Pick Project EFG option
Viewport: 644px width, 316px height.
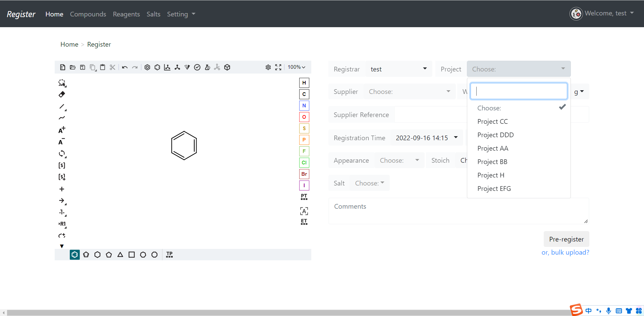coord(519,189)
